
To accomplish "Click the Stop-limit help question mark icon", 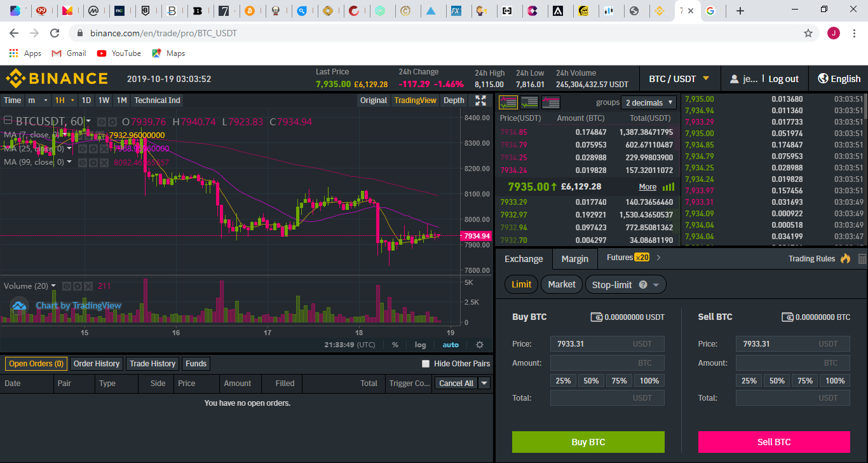I will tap(642, 285).
